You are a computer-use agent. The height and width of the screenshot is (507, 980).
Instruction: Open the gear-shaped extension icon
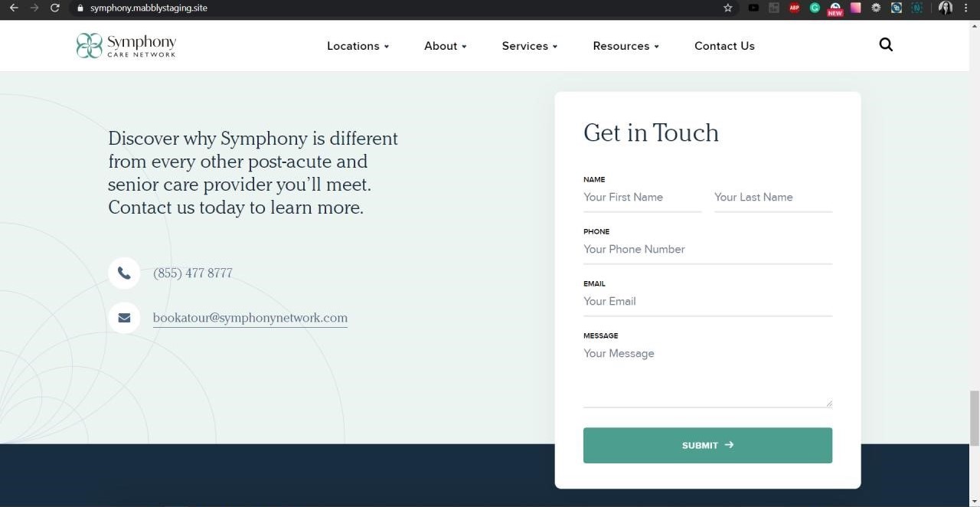coord(877,8)
